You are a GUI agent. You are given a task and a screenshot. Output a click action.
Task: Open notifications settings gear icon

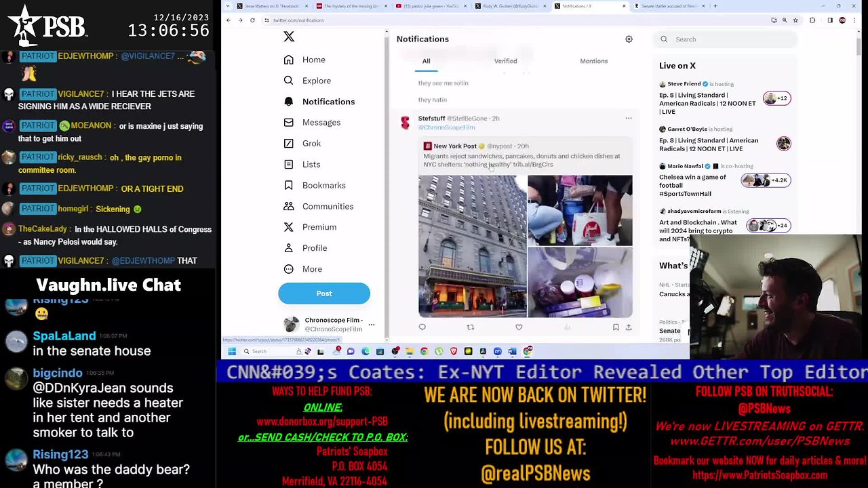629,39
